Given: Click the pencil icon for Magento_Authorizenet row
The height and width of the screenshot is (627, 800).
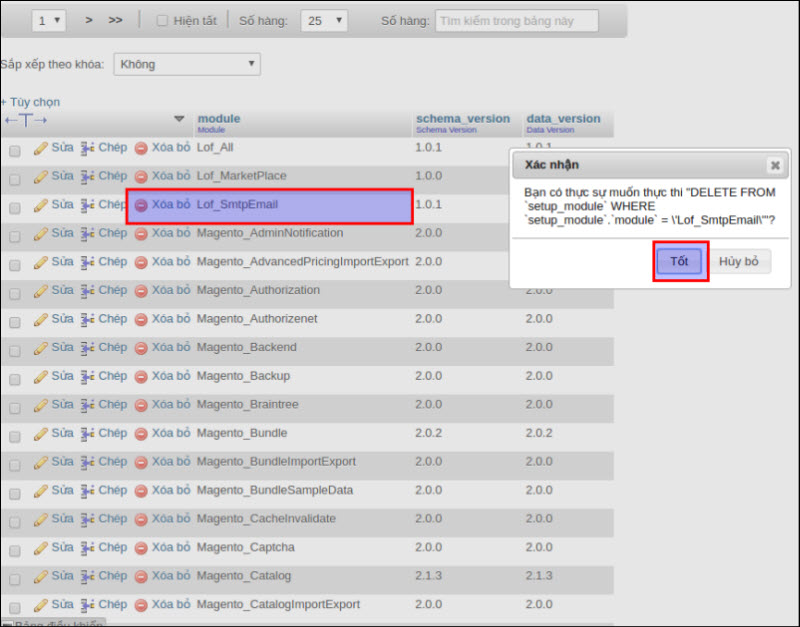Looking at the screenshot, I should tap(41, 319).
